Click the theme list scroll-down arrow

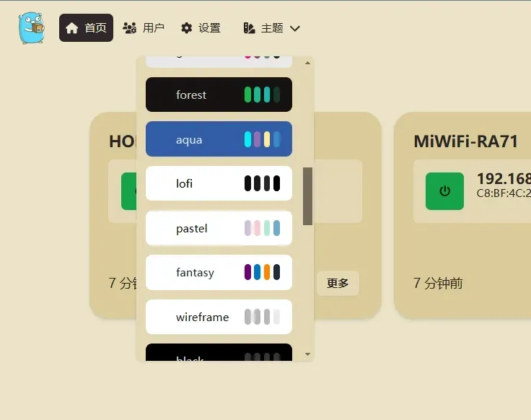coord(307,354)
